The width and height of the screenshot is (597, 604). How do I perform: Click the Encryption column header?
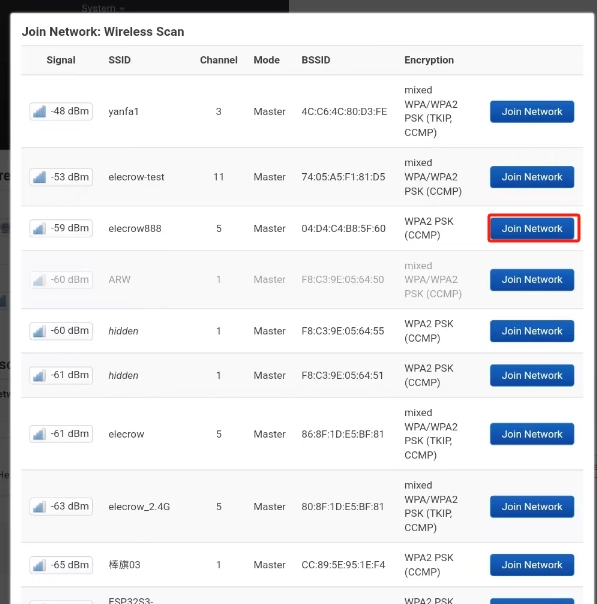(429, 60)
